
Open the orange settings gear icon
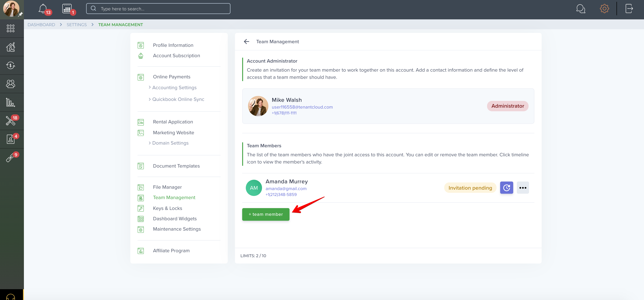pos(604,9)
